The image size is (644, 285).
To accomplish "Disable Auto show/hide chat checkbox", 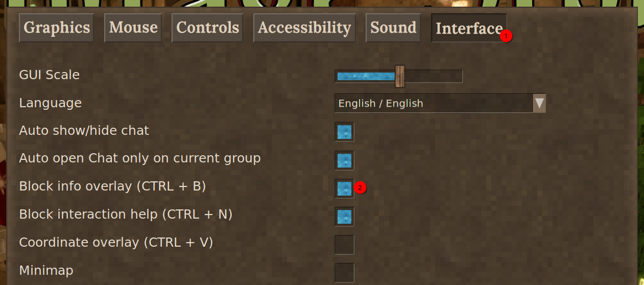I will [x=344, y=132].
